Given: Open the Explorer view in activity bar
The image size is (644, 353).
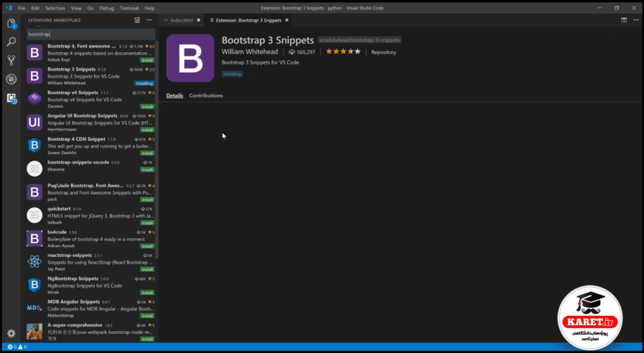Looking at the screenshot, I should (x=11, y=23).
